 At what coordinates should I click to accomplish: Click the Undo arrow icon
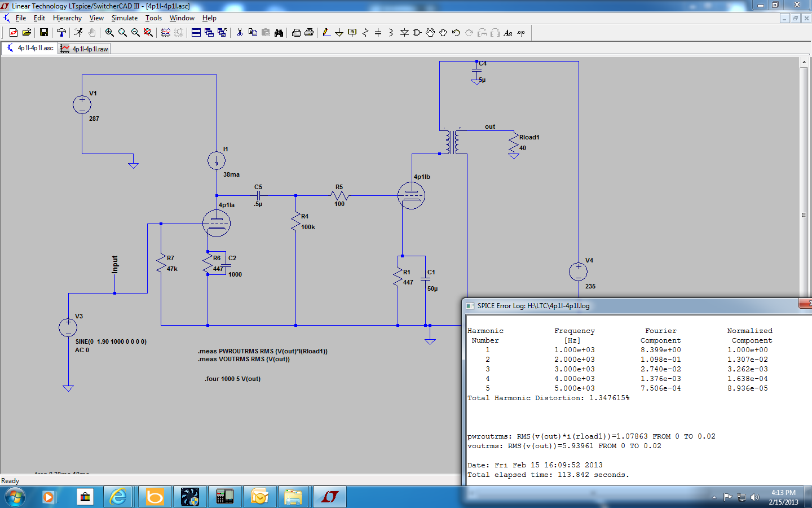[456, 33]
